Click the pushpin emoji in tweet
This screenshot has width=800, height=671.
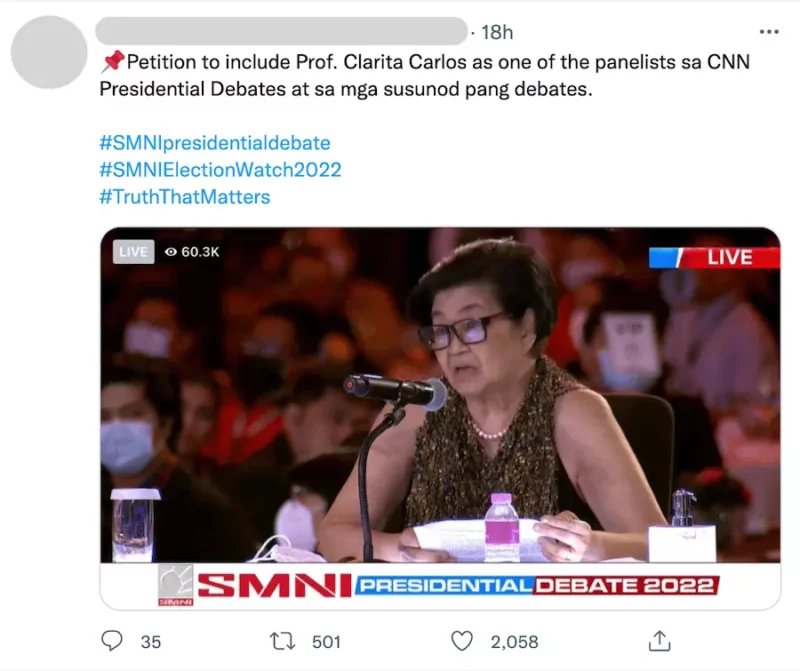coord(112,61)
